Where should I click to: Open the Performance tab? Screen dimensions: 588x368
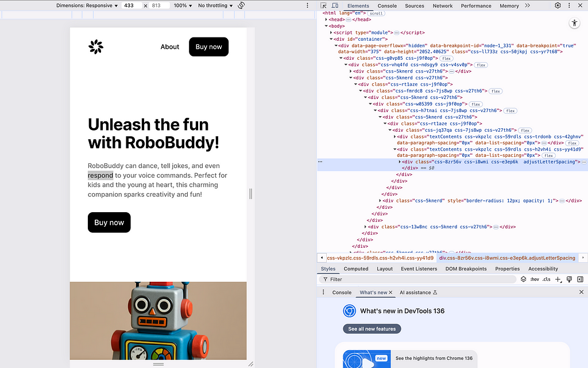click(476, 6)
